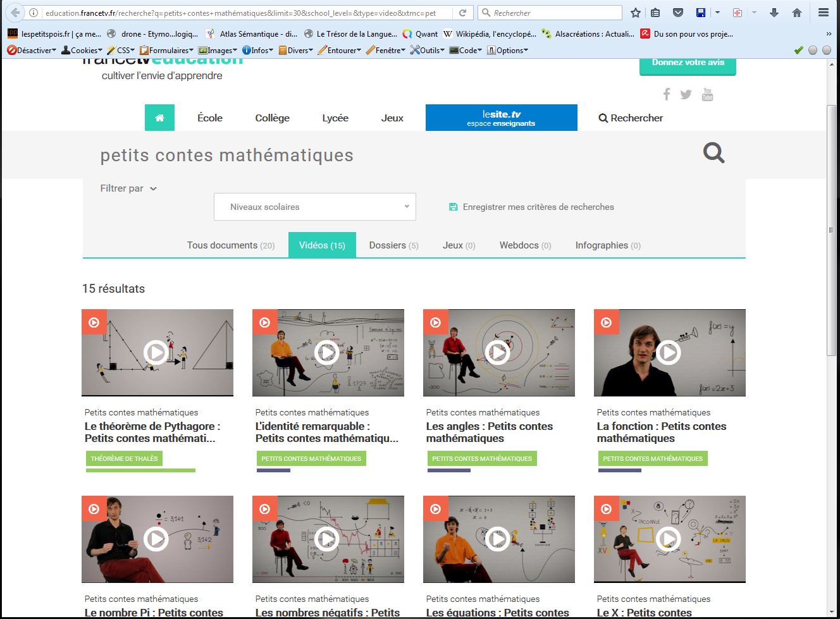Open the Facebook social icon
This screenshot has height=619, width=840.
[667, 94]
